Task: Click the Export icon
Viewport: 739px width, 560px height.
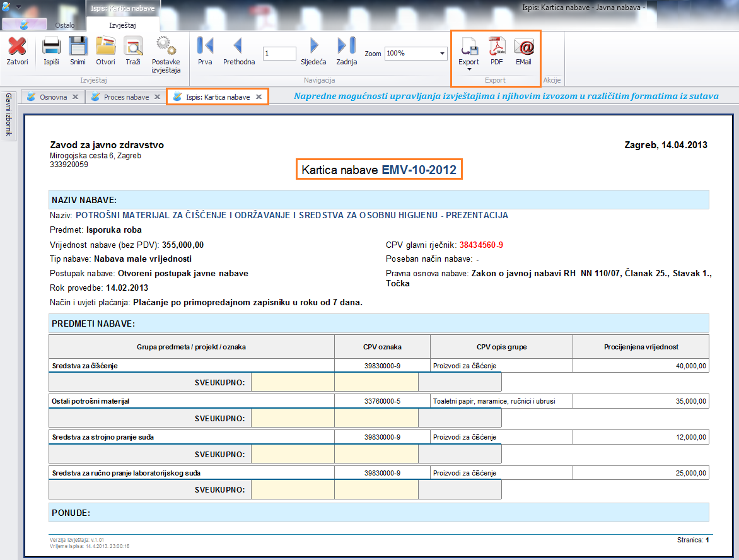Action: [x=469, y=46]
